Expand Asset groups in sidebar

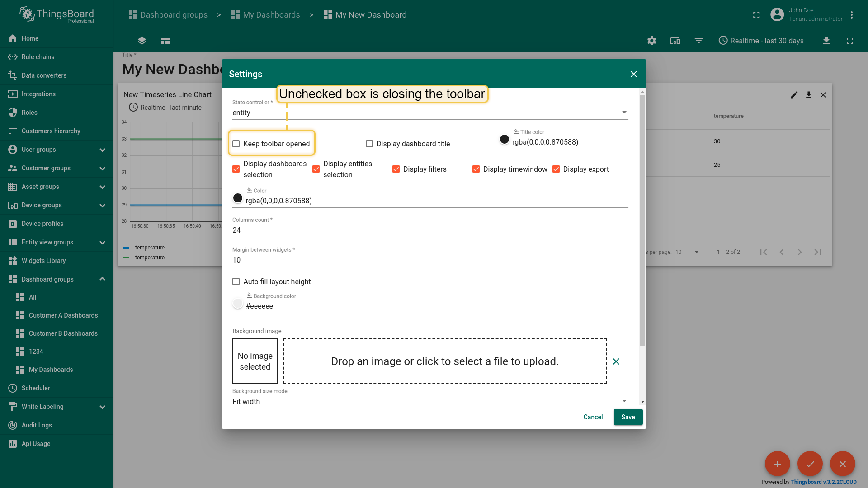tap(102, 187)
